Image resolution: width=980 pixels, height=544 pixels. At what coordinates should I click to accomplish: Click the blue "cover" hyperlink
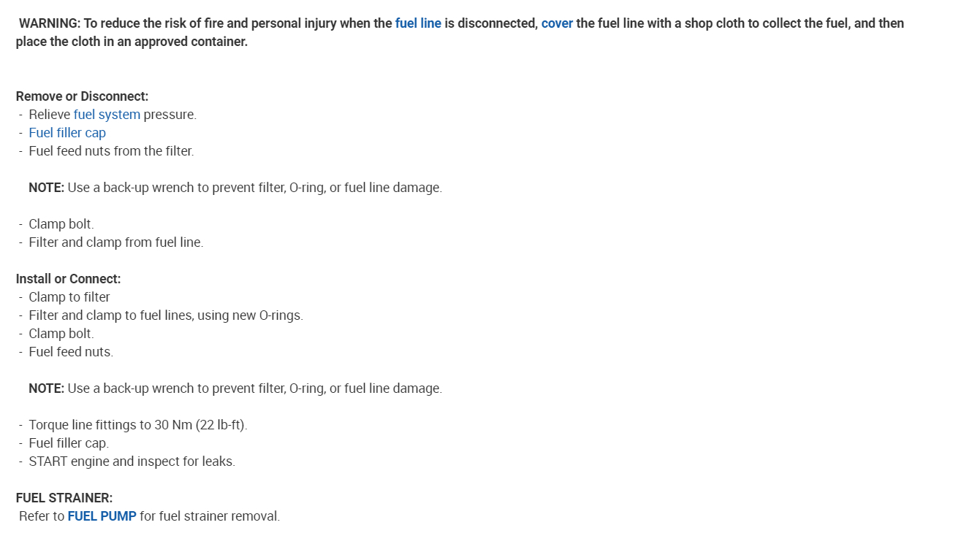pos(557,23)
